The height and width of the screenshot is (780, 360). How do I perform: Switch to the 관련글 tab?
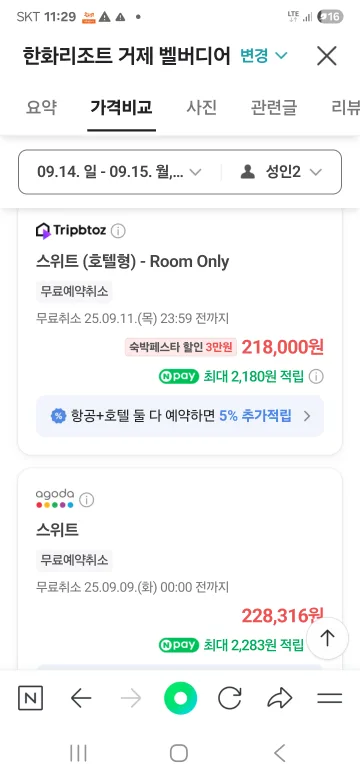coord(273,107)
